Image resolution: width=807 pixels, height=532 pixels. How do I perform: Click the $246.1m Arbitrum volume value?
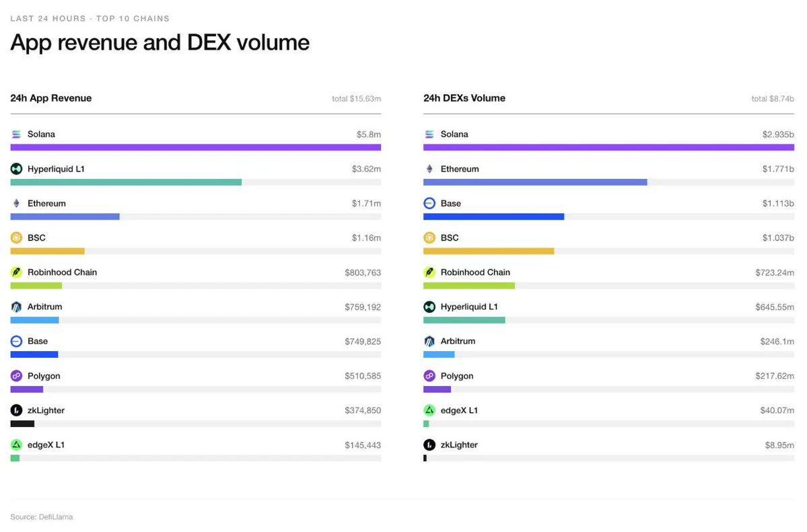(x=777, y=342)
